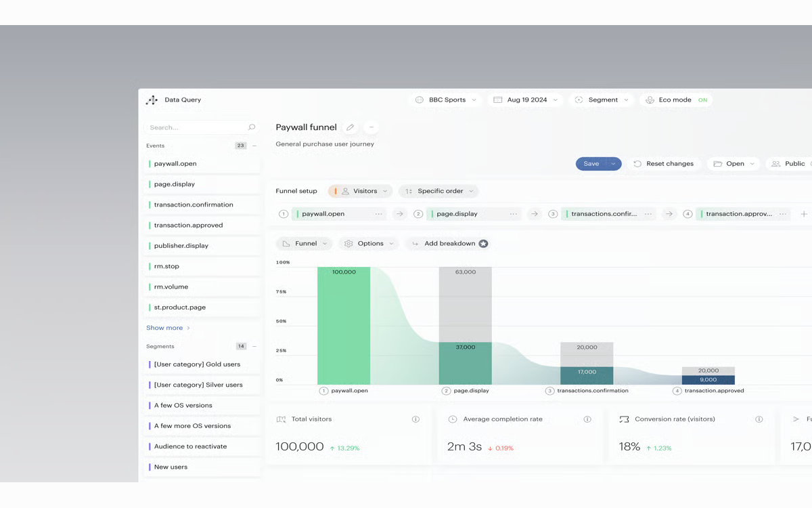Open the info icon on Average completion rate
This screenshot has width=812, height=508.
(587, 419)
